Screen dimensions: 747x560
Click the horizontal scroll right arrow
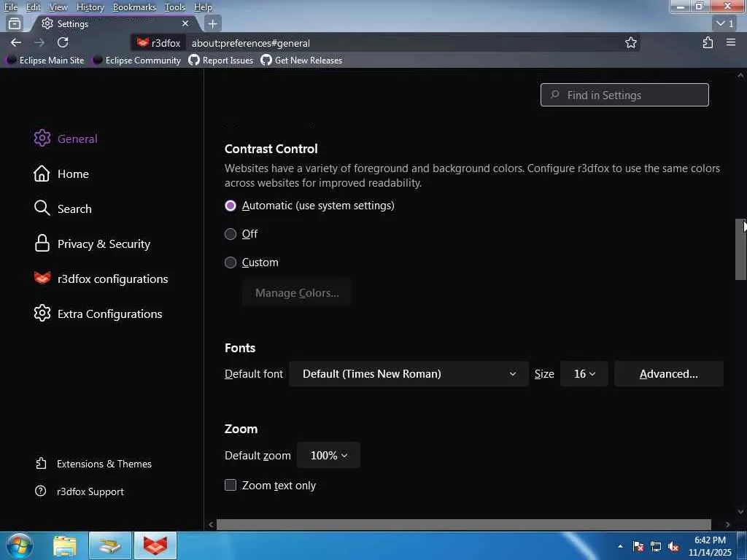pyautogui.click(x=727, y=524)
